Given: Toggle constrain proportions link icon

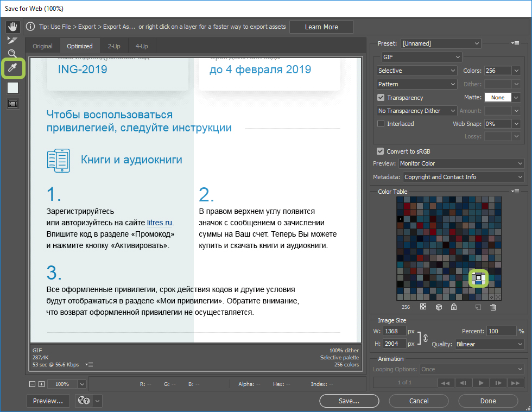Looking at the screenshot, I should (426, 338).
